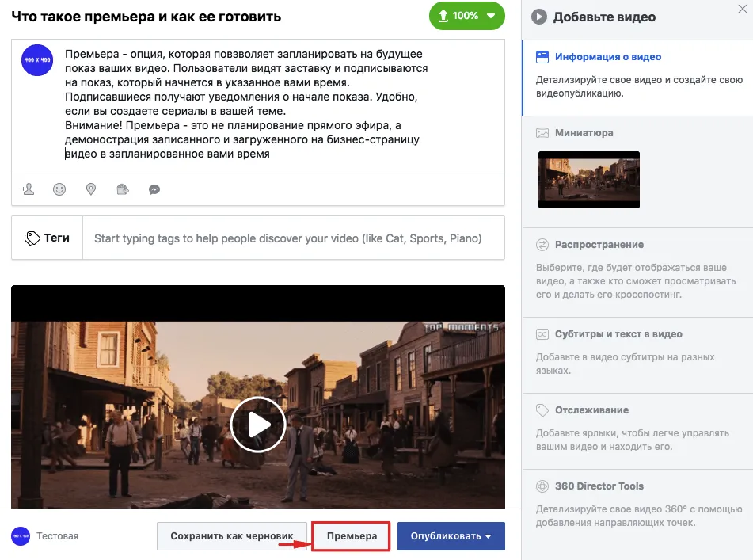The image size is (753, 560).
Task: Play the video preview
Action: click(258, 424)
